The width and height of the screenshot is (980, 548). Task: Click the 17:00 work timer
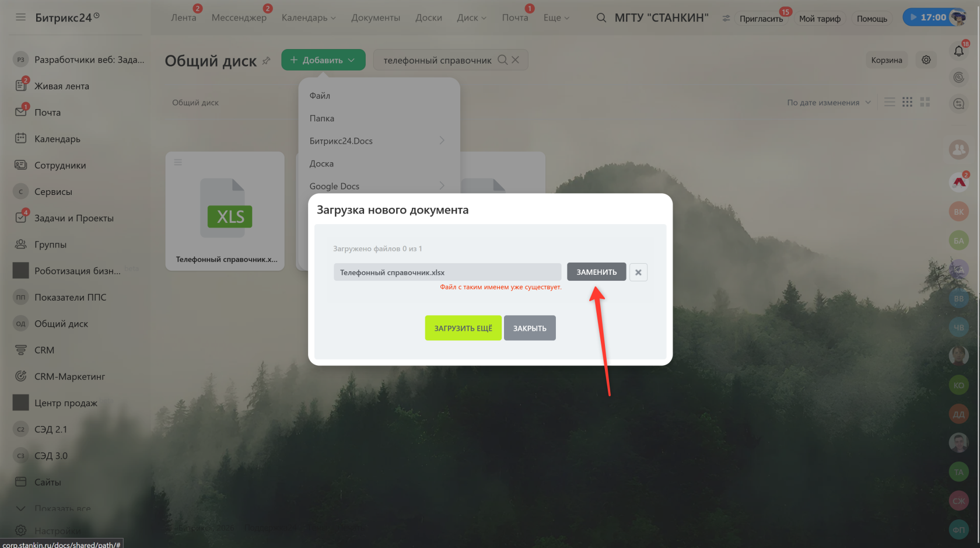[928, 18]
